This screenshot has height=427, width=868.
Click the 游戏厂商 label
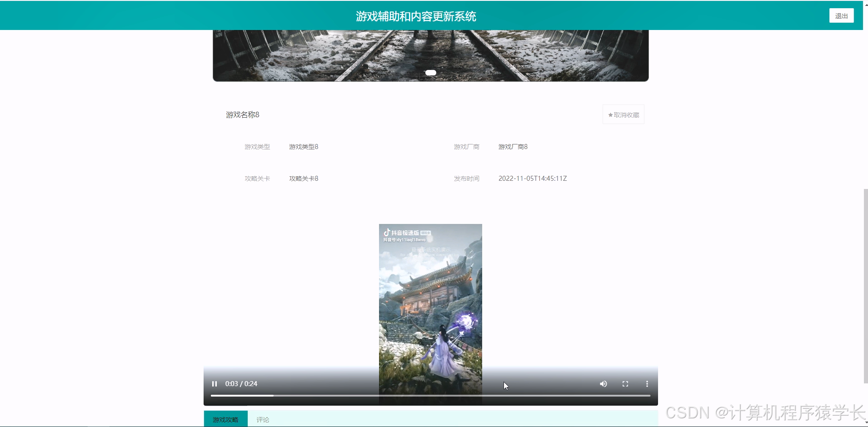coord(467,147)
